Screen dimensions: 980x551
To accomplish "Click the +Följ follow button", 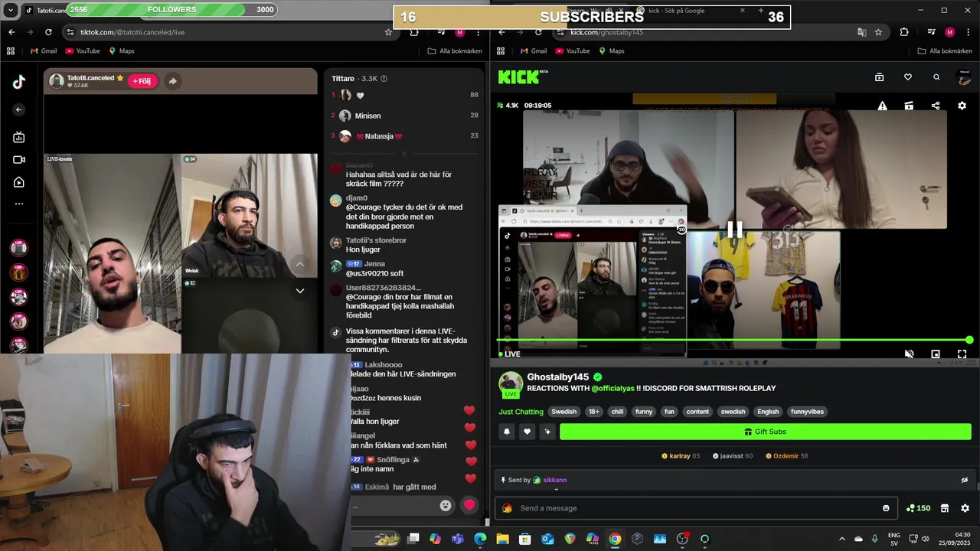I will point(142,81).
